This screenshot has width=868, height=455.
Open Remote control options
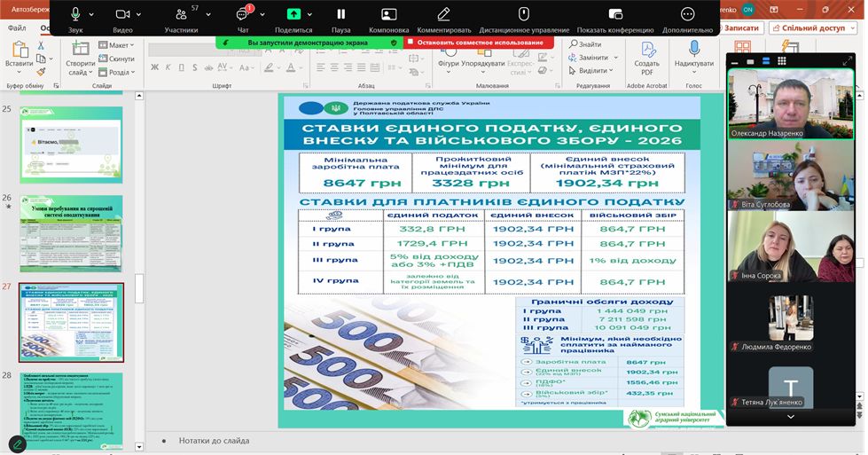tap(523, 14)
